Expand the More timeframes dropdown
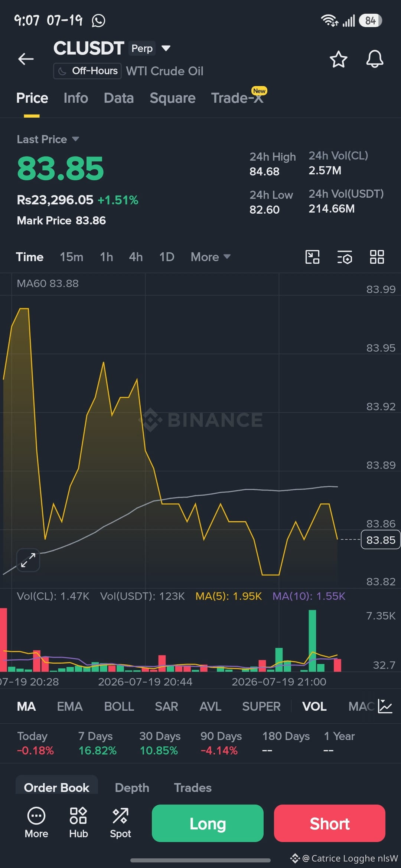The width and height of the screenshot is (401, 868). point(211,257)
